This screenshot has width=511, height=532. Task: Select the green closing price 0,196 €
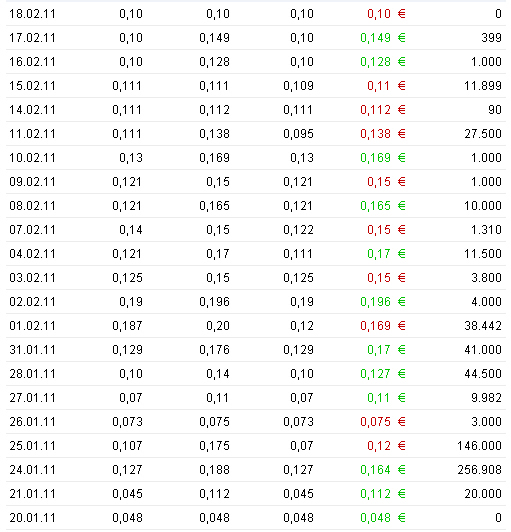click(383, 302)
